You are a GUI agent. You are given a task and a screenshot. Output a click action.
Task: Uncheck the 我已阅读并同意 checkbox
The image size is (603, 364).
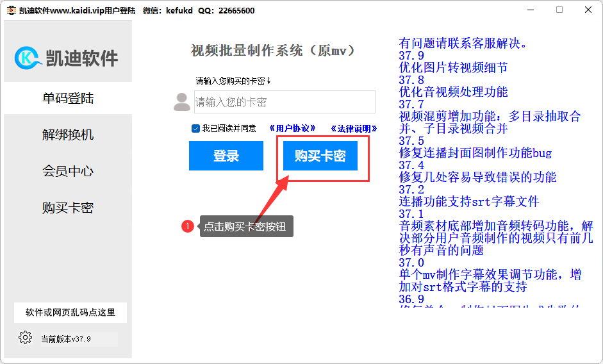195,128
